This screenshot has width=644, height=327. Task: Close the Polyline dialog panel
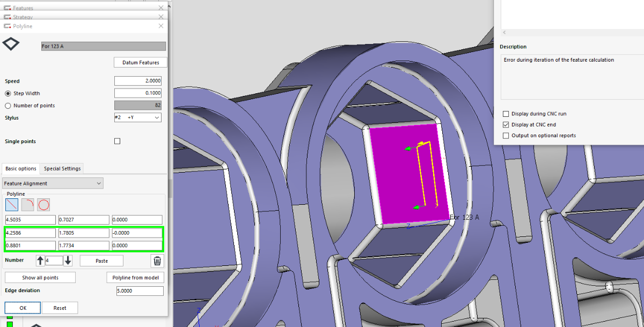click(x=161, y=26)
